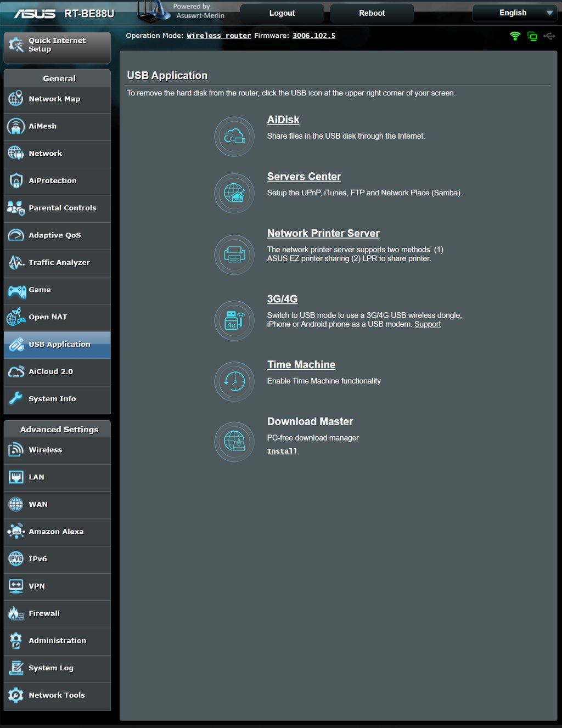The height and width of the screenshot is (728, 562).
Task: Click the Download Master globe icon
Action: (234, 442)
